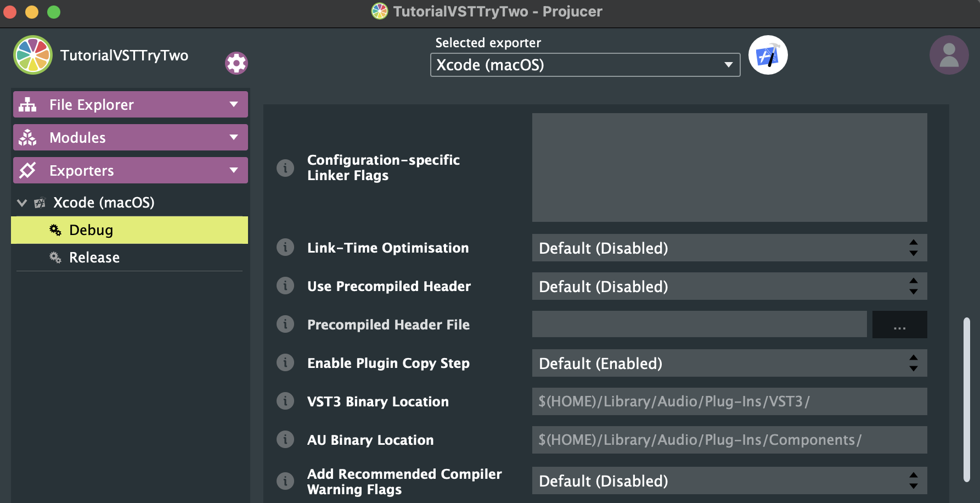This screenshot has width=980, height=503.
Task: Open the Enable Plugin Copy Step dropdown
Action: tap(729, 363)
